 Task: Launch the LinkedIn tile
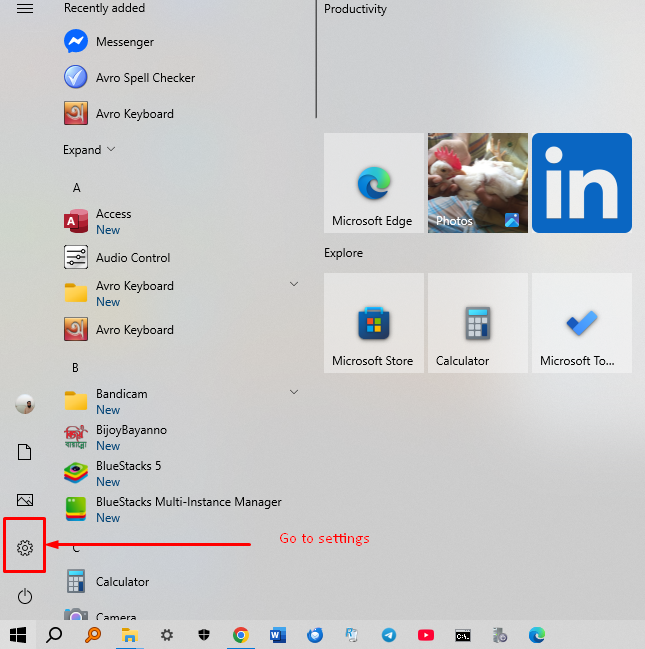coord(582,183)
